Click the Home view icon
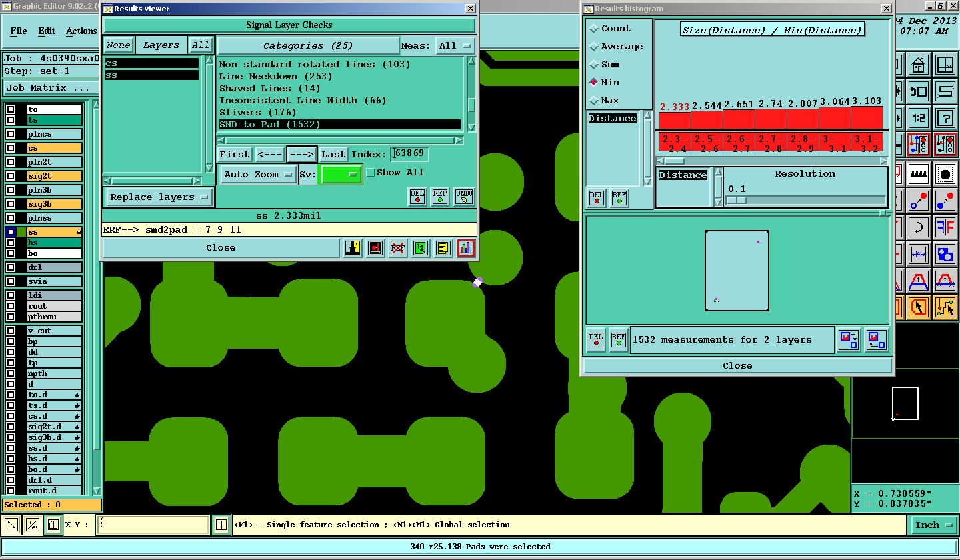Image resolution: width=960 pixels, height=560 pixels. click(x=919, y=65)
